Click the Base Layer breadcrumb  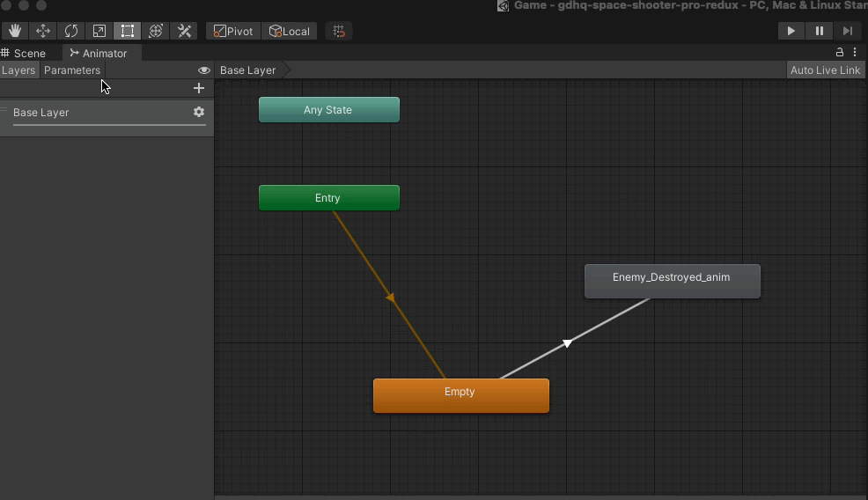(x=247, y=70)
